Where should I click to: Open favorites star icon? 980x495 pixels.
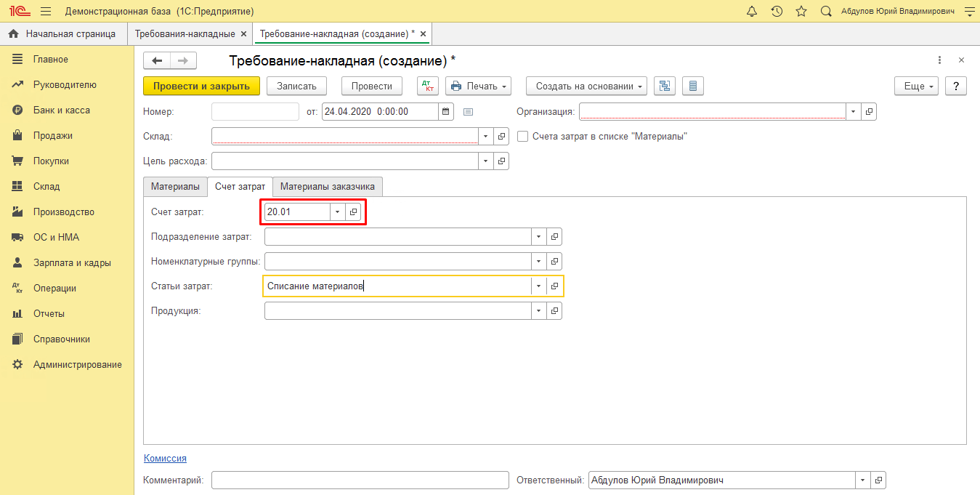[801, 12]
